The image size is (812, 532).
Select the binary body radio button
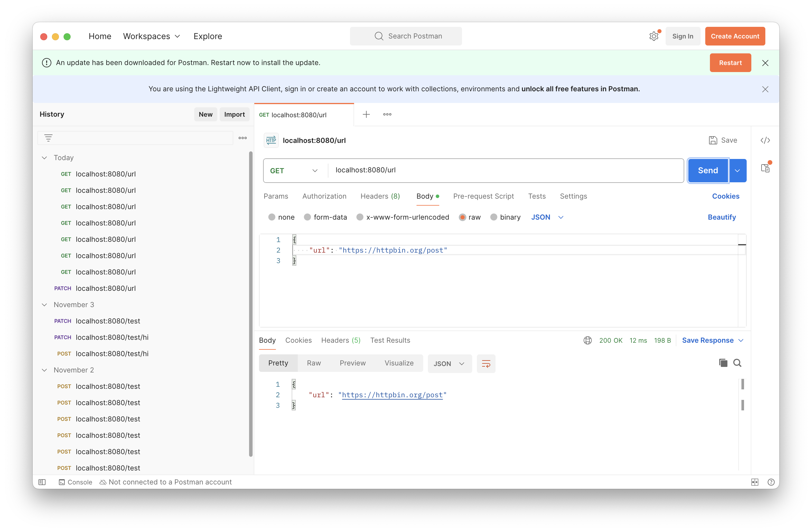[x=493, y=217]
